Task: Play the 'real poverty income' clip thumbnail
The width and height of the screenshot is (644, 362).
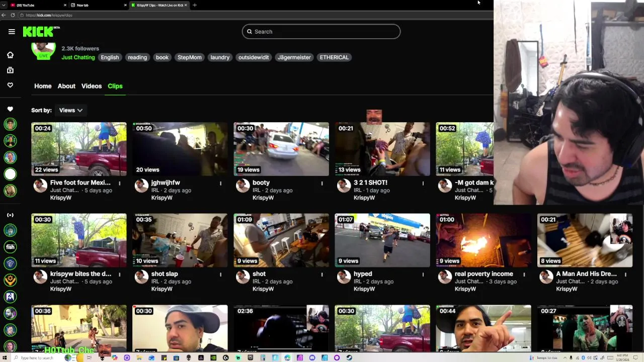Action: (x=484, y=240)
